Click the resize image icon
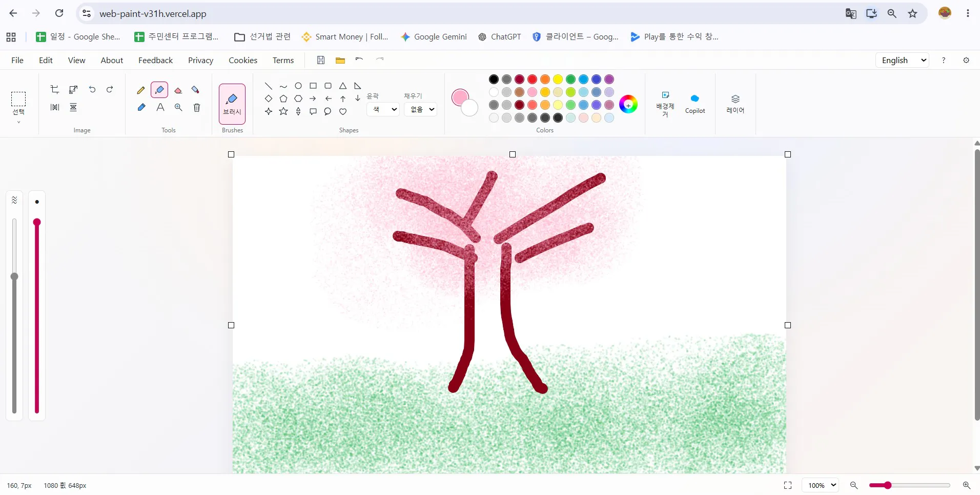 coord(73,89)
